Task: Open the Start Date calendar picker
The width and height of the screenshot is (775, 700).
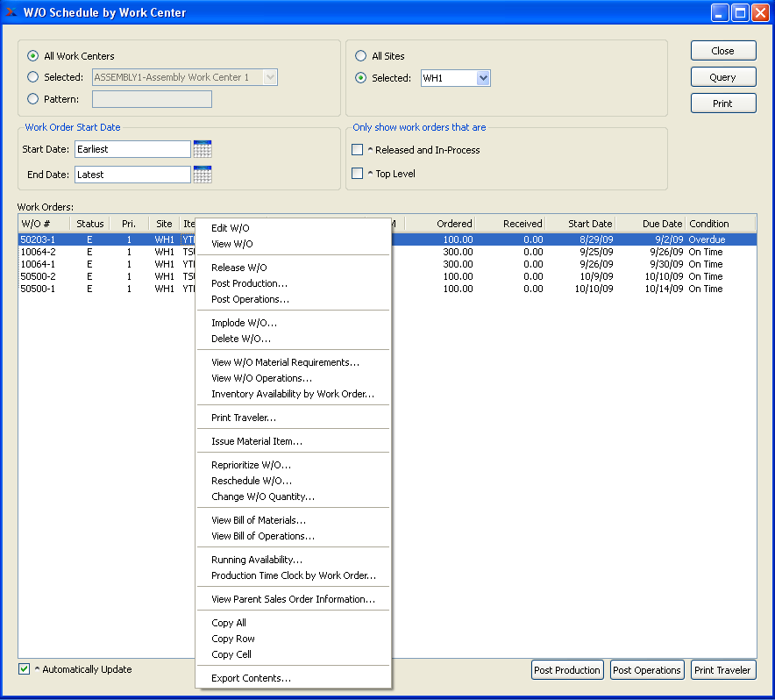Action: point(203,149)
